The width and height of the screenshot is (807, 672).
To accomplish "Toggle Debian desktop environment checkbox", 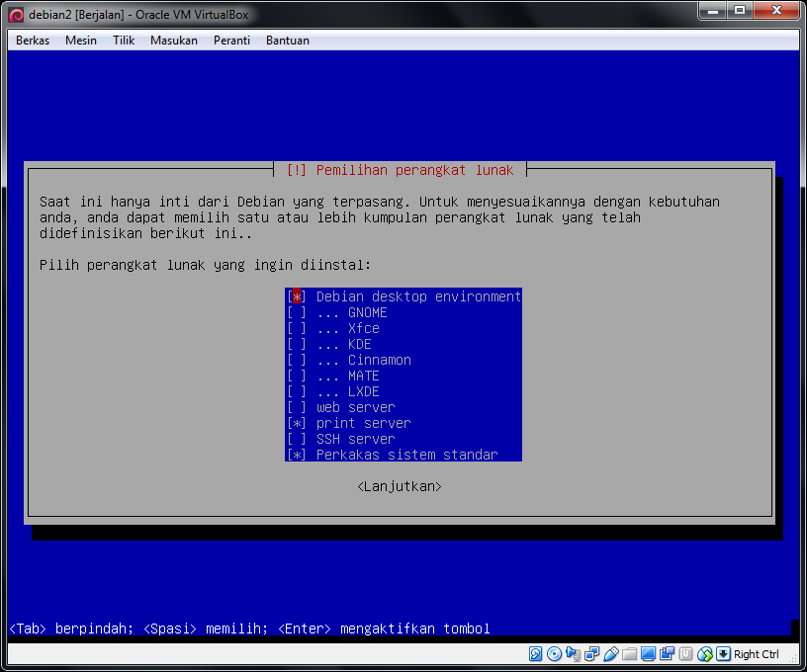I will 297,296.
